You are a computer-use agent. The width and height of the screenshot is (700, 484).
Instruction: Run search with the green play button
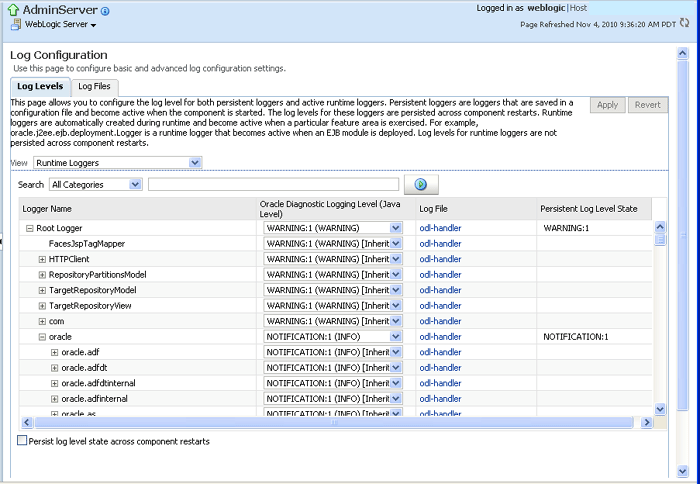[421, 184]
